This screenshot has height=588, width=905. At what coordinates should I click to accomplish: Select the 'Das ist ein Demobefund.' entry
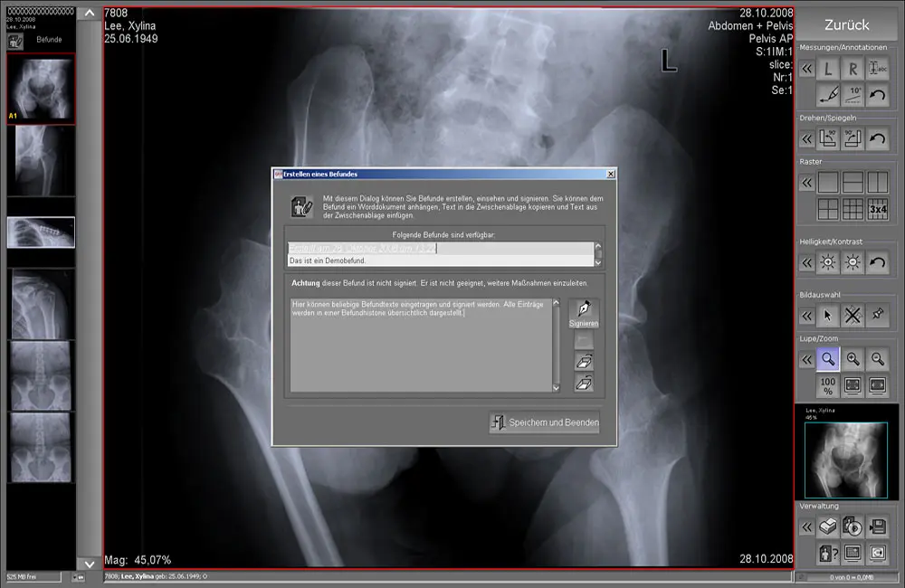440,261
